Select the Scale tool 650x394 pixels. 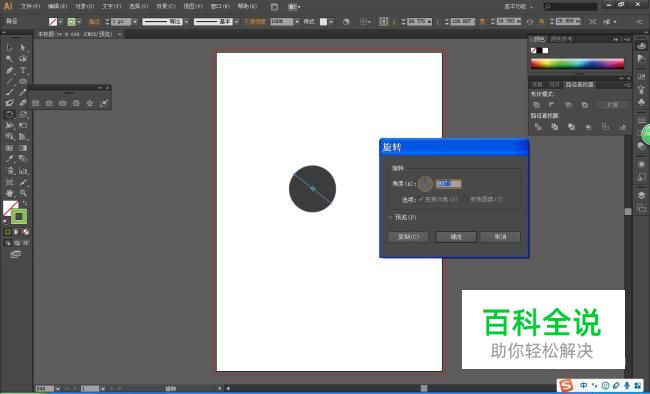(x=23, y=114)
